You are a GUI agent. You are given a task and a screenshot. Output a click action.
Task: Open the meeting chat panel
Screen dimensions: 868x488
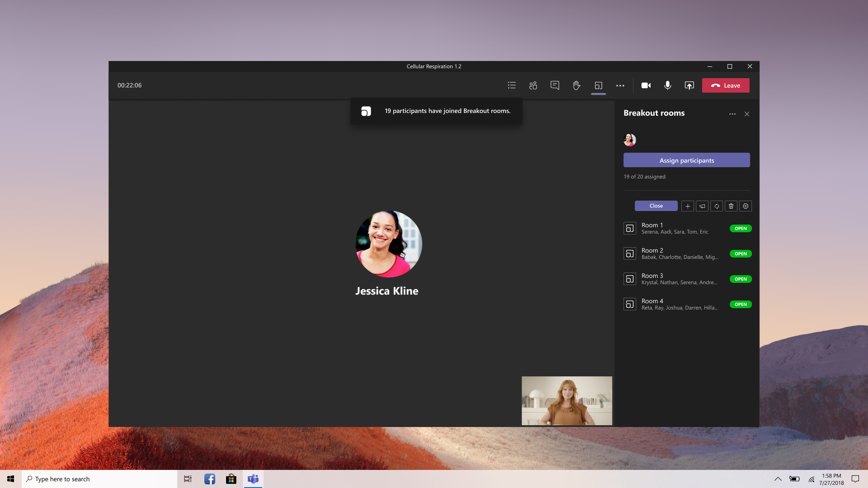(555, 85)
